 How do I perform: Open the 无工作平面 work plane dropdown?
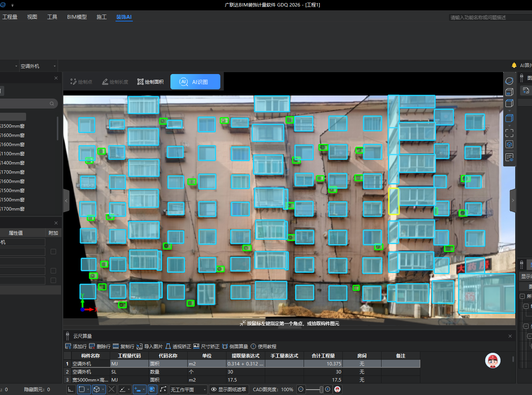pos(188,389)
